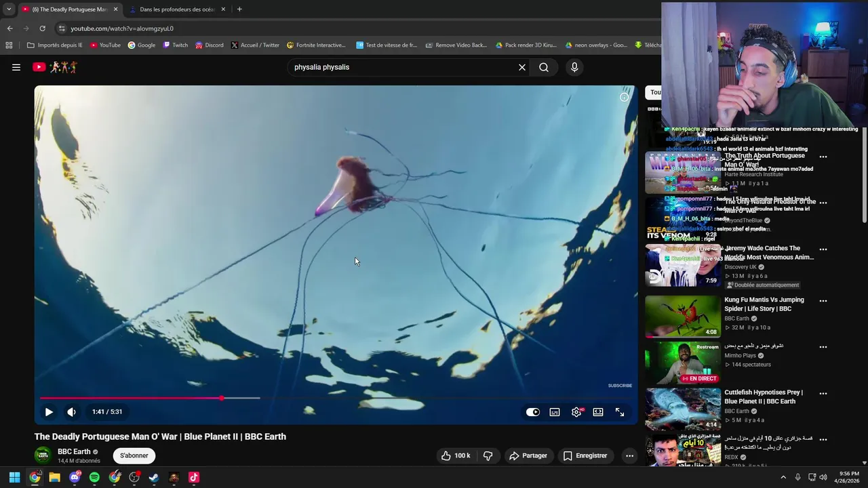Open options for The Only Natural Predator video

point(823,203)
